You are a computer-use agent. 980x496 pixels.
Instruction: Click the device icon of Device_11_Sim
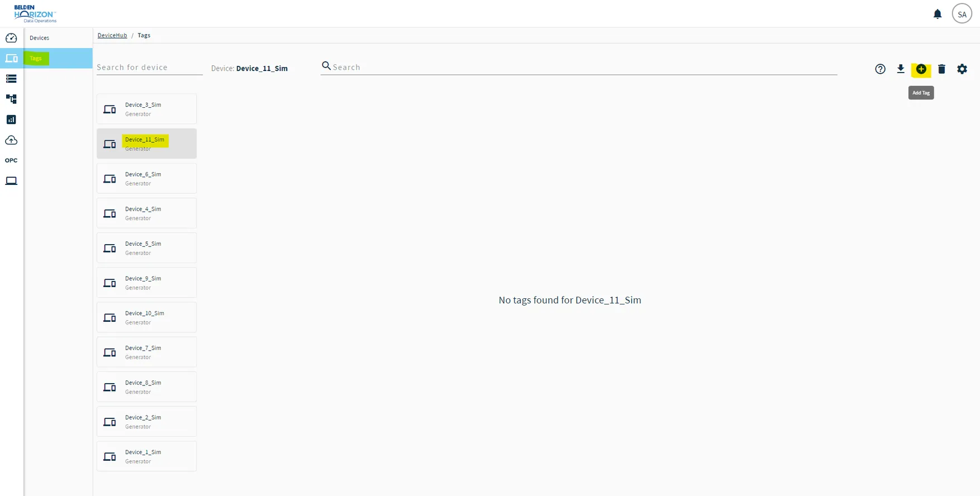pyautogui.click(x=110, y=144)
